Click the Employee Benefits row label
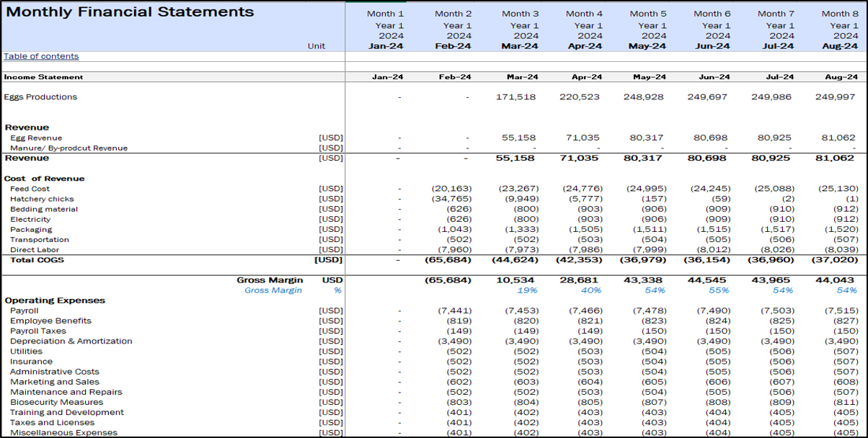The height and width of the screenshot is (438, 868). click(50, 321)
